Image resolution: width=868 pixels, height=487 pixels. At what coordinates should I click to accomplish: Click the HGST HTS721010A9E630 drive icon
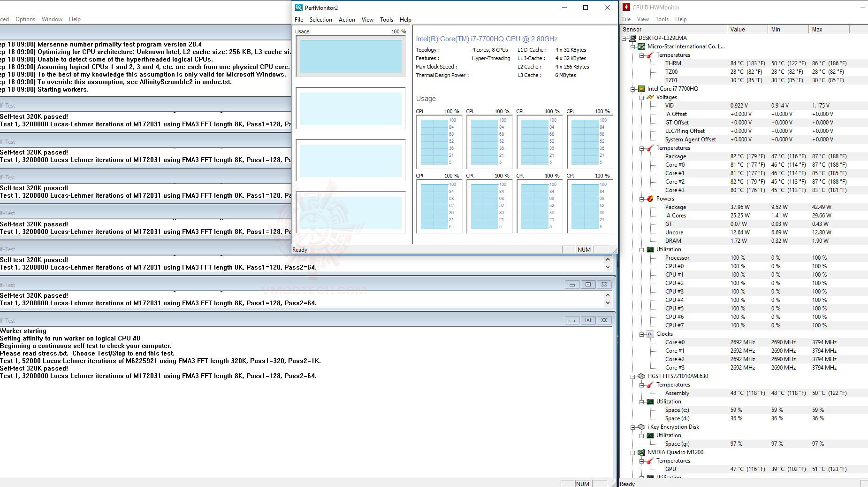click(x=641, y=376)
